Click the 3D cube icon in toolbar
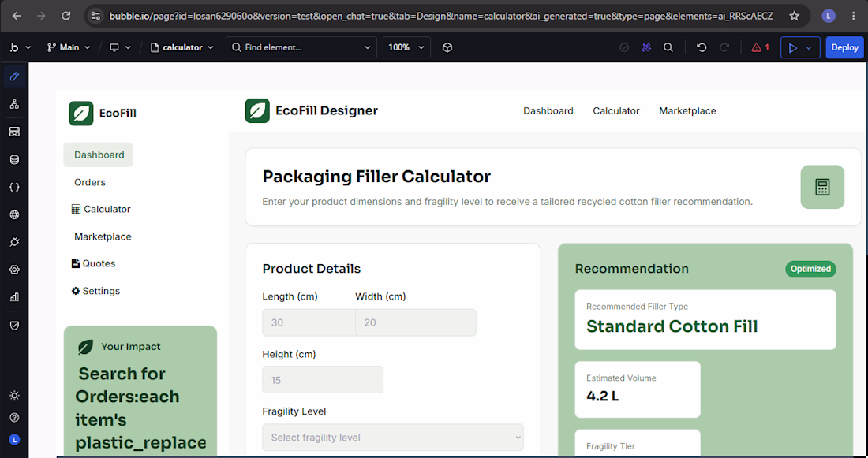The height and width of the screenshot is (458, 868). [x=447, y=47]
